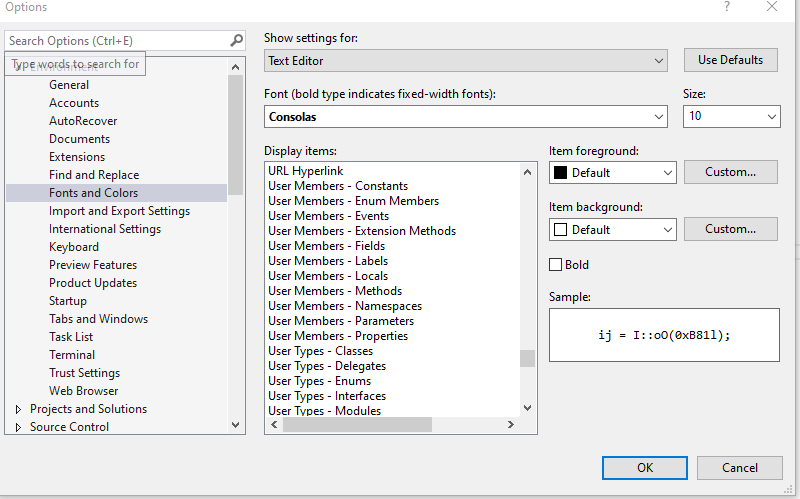Screen dimensions: 800x499
Task: Click the Search Options input field
Action: [x=117, y=41]
